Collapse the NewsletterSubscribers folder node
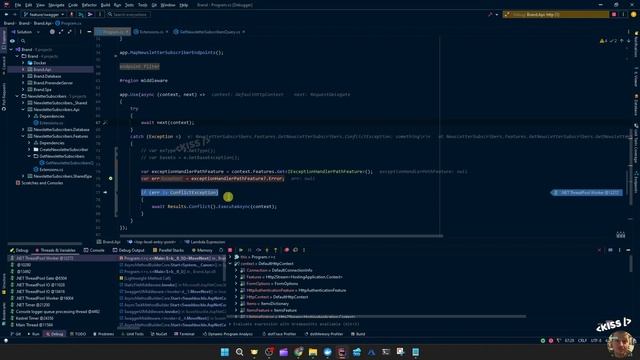640x360 pixels. pyautogui.click(x=18, y=96)
